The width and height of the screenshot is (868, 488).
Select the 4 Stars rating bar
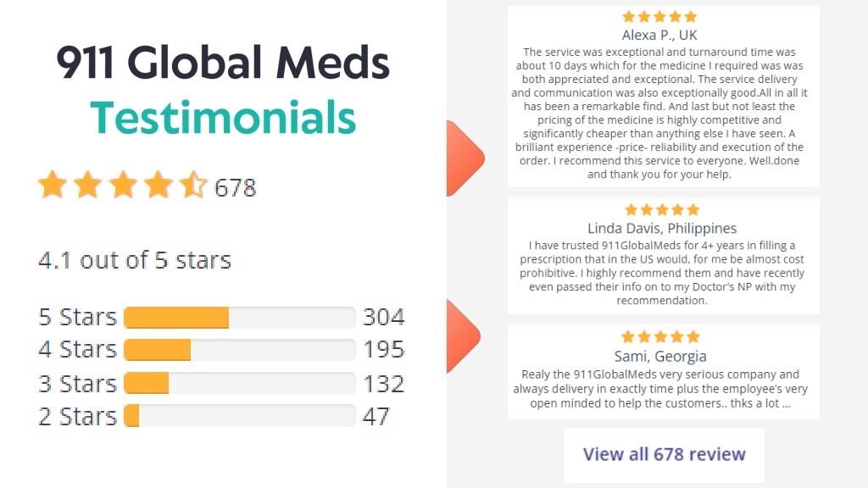(239, 350)
